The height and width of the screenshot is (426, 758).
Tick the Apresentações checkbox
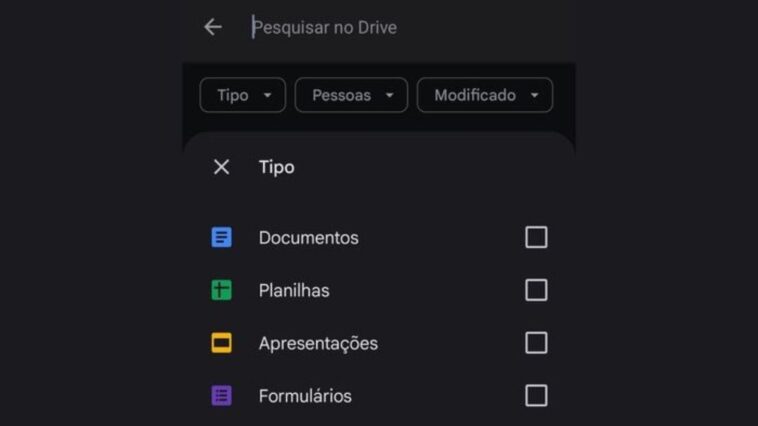(x=536, y=343)
